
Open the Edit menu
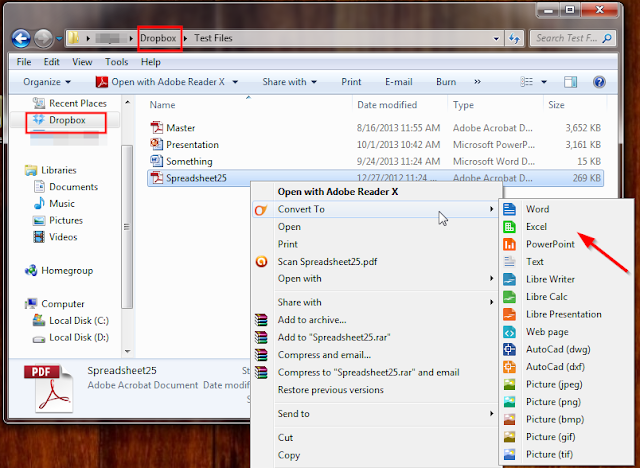[x=51, y=62]
